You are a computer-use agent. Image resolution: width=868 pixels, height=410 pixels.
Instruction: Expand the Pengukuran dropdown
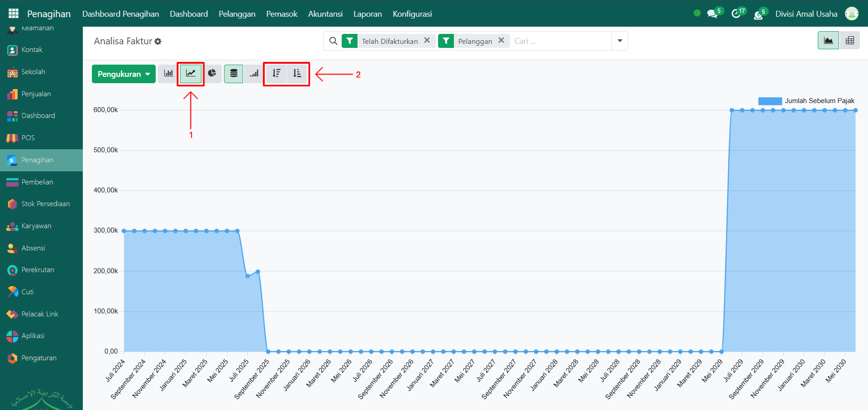tap(124, 74)
